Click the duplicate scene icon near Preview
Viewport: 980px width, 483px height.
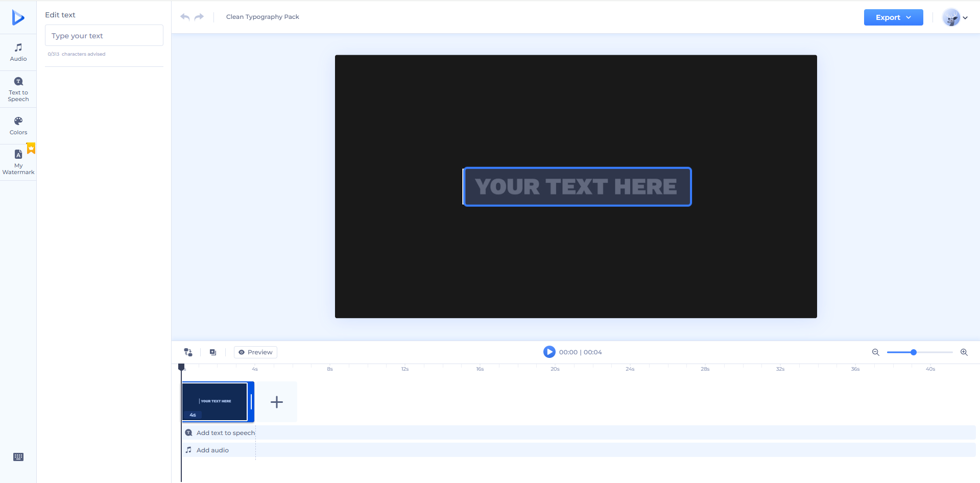pos(213,352)
